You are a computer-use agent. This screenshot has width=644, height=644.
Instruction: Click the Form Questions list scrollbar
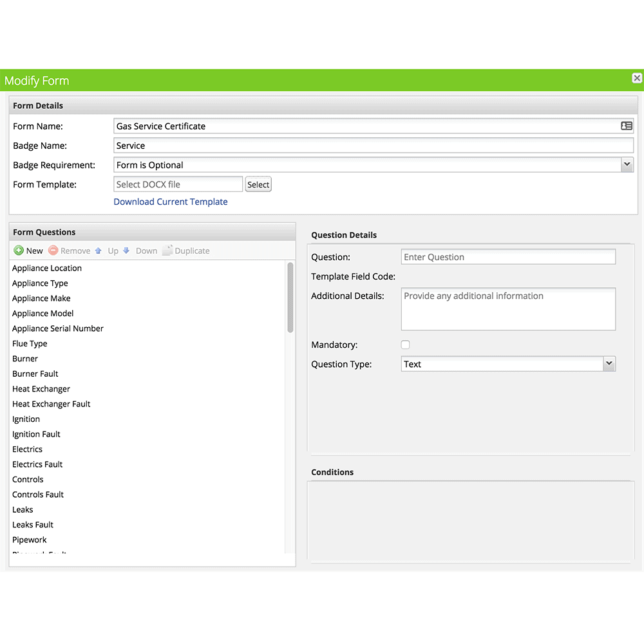[290, 297]
